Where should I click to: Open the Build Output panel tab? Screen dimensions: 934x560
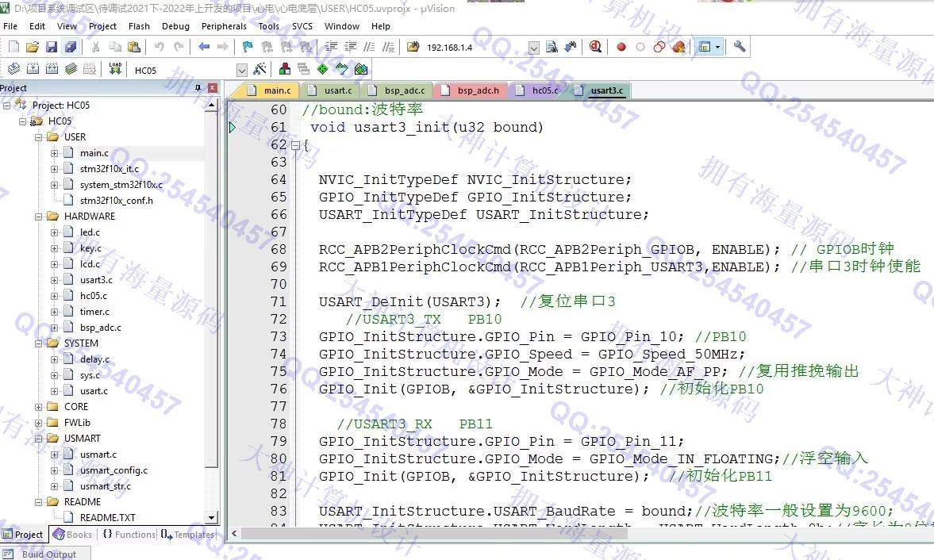[x=47, y=554]
